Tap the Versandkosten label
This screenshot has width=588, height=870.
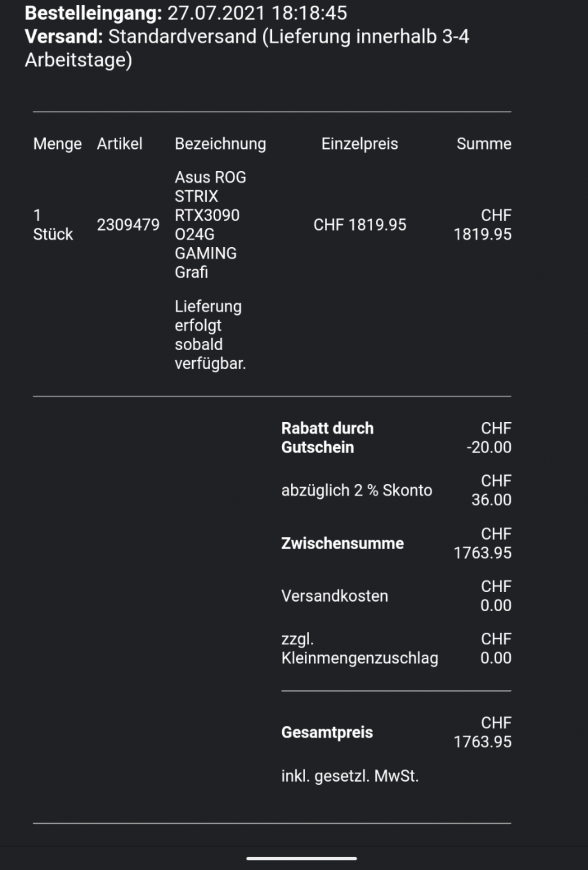coord(335,596)
